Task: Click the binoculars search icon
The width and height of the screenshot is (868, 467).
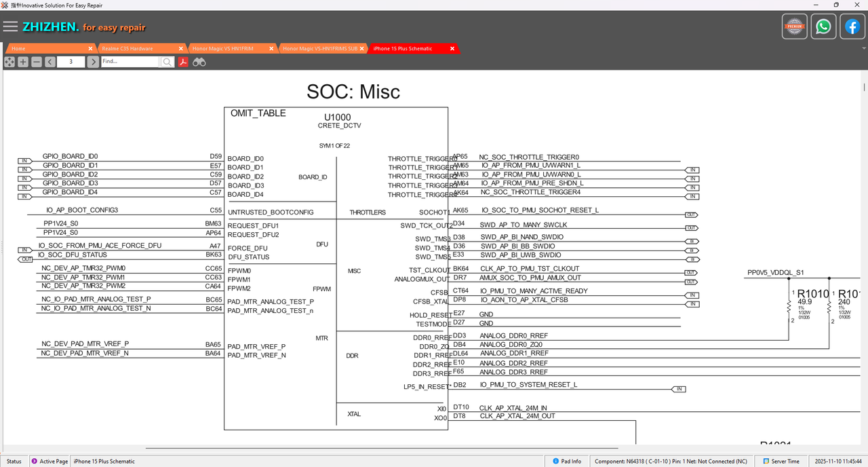Action: [199, 62]
